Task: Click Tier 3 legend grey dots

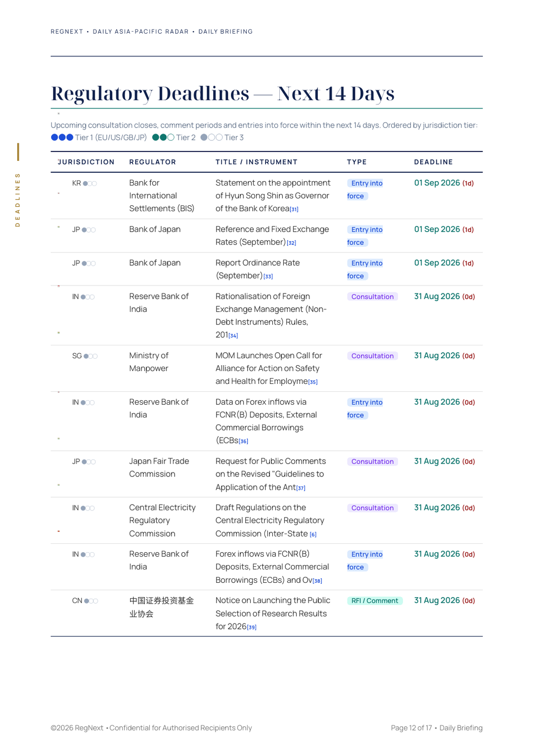Action: [x=212, y=138]
